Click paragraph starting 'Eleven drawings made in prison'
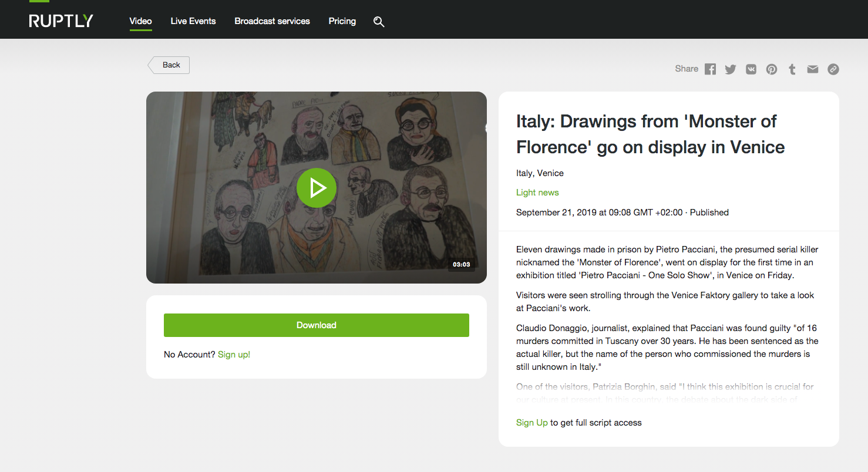 pyautogui.click(x=667, y=262)
